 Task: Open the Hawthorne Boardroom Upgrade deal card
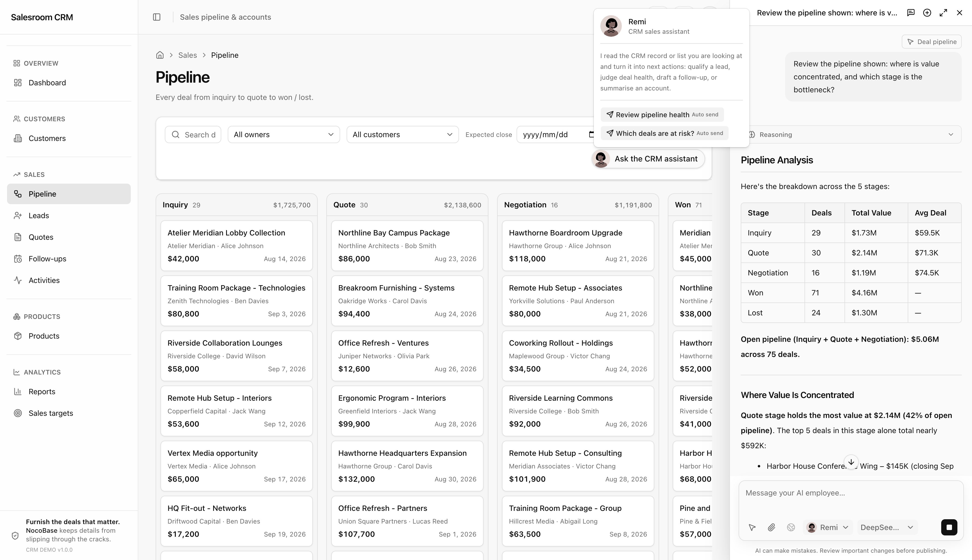[x=578, y=246]
